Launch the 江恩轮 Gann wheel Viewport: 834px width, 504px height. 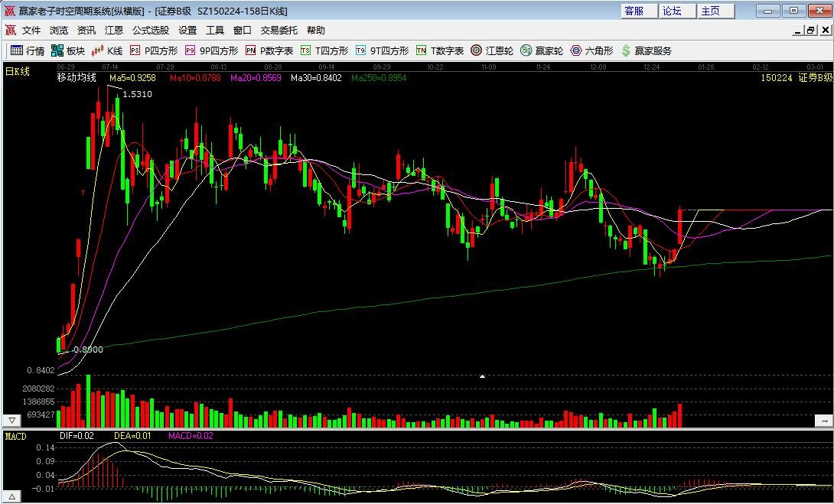[492, 50]
